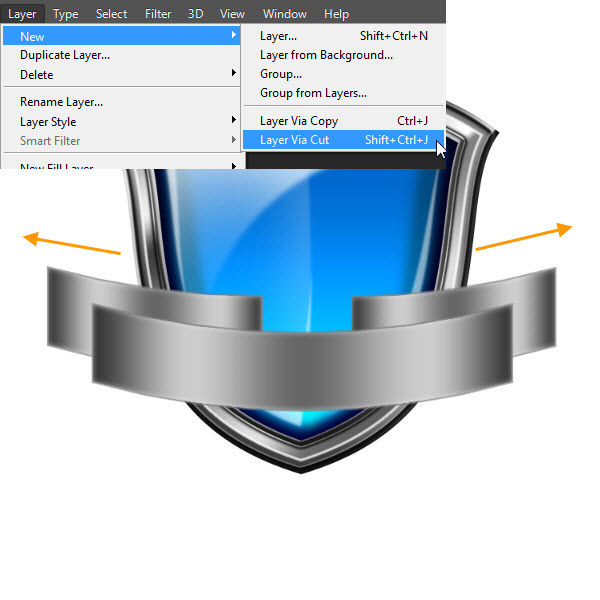This screenshot has width=600, height=600.
Task: Choose Layer Via Copy option
Action: coord(299,121)
